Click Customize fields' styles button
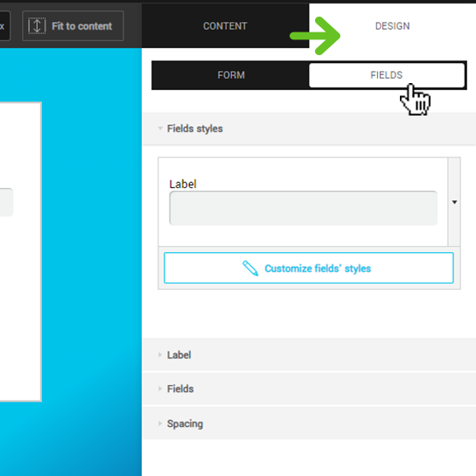The image size is (476, 476). tap(309, 268)
